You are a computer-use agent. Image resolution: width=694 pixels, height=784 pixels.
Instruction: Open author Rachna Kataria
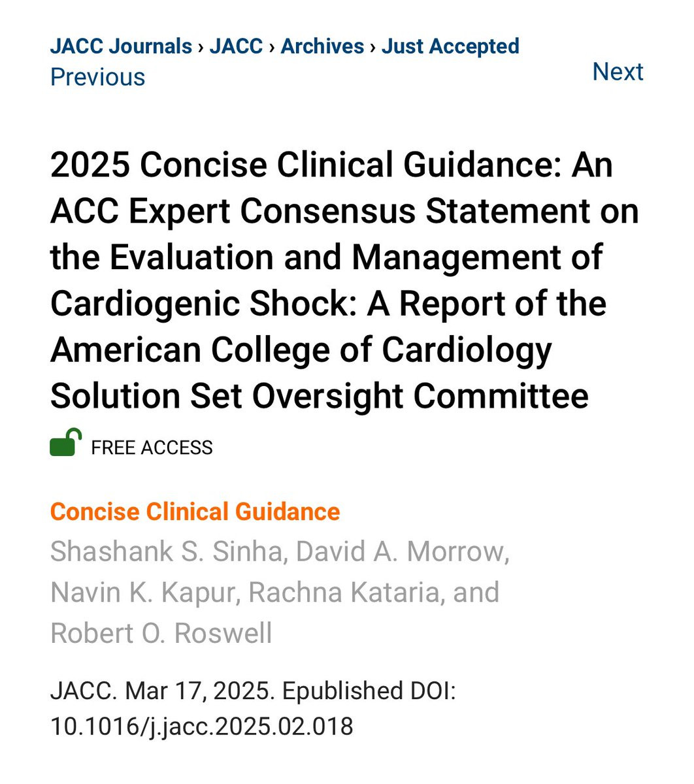[x=343, y=593]
